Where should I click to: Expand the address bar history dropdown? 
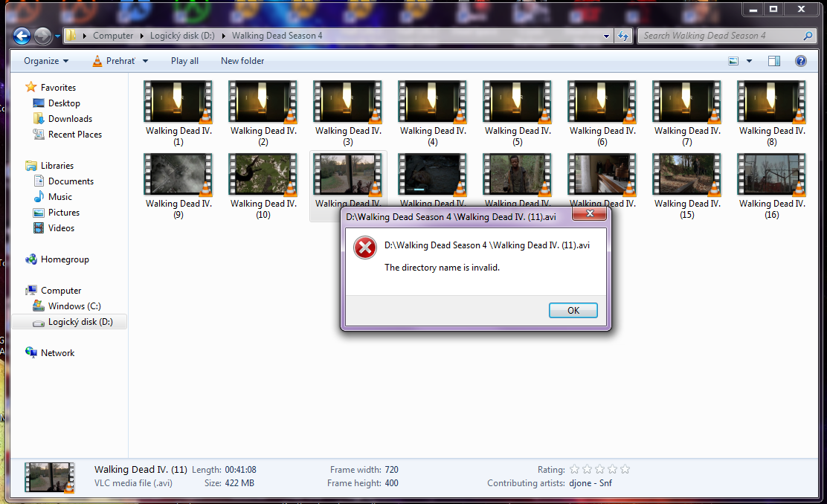point(607,36)
